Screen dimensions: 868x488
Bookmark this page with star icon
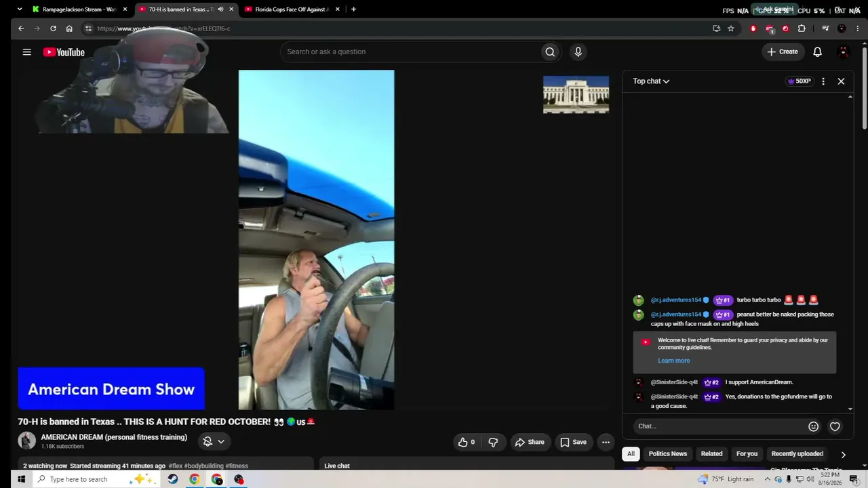730,28
